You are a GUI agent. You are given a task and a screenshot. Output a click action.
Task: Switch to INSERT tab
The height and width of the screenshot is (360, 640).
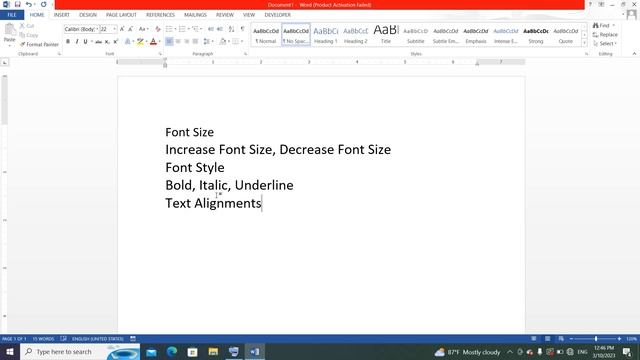[62, 15]
